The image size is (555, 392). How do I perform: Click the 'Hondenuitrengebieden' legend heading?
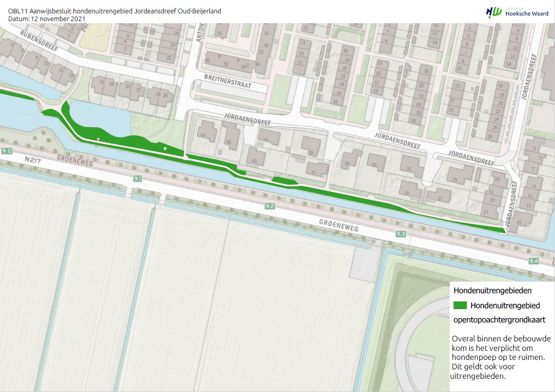(493, 291)
